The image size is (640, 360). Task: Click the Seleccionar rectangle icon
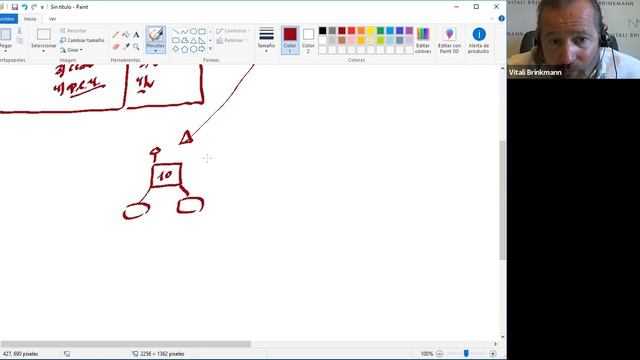coord(44,34)
